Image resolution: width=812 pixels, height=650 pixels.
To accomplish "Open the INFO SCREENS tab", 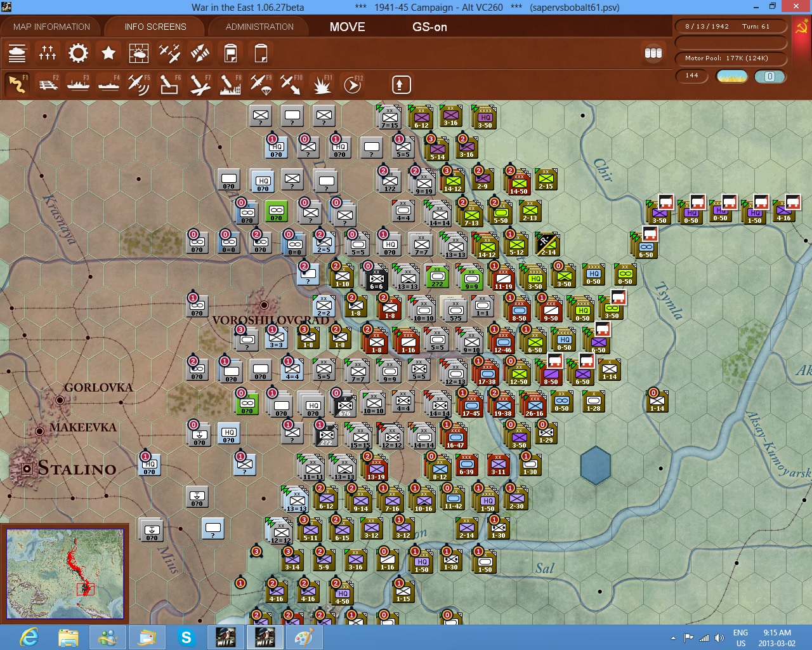I will (155, 27).
